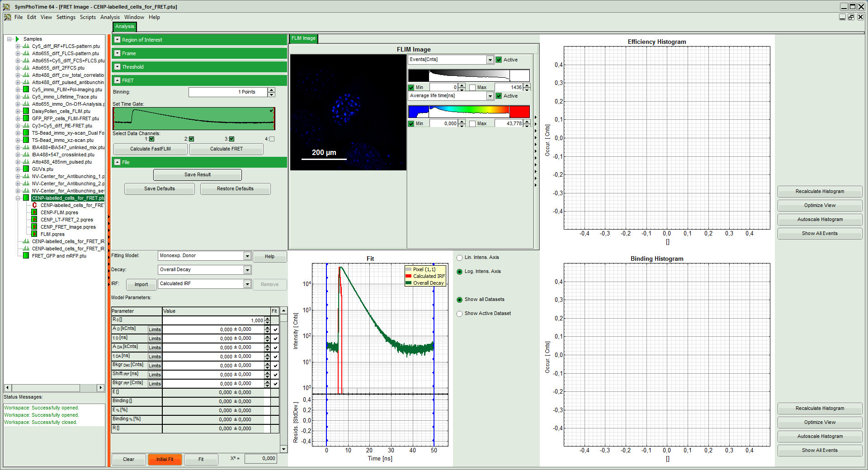
Task: Collapse the FRET section
Action: tap(118, 80)
